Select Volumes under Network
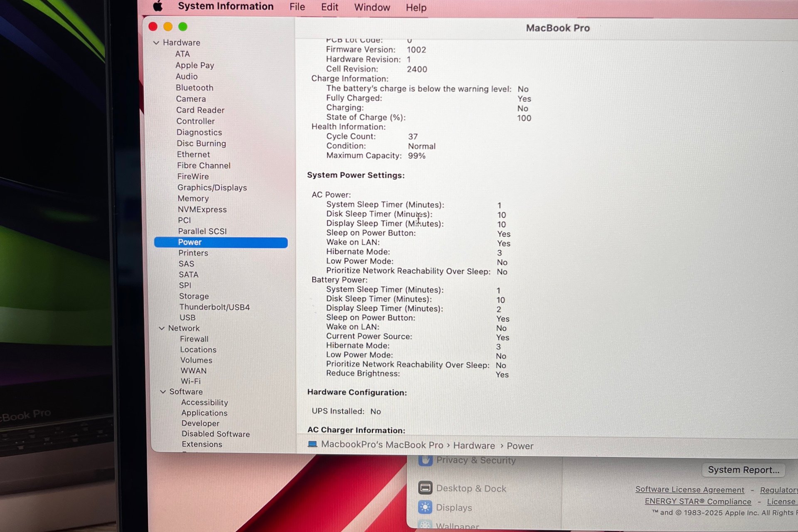Screen dimensions: 798x532 196,360
